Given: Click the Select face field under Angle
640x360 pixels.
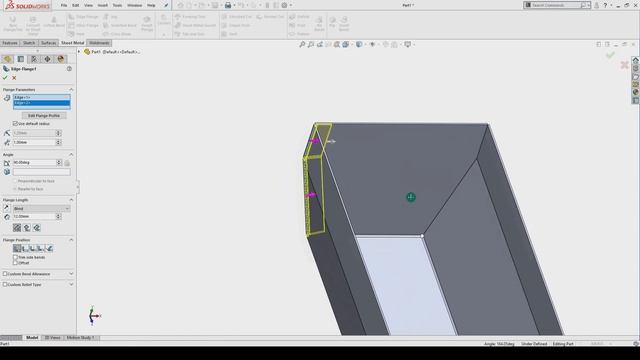Looking at the screenshot, I should (x=41, y=172).
